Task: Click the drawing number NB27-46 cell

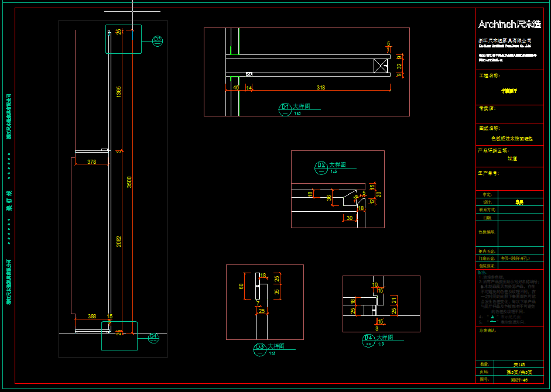Action: 519,380
